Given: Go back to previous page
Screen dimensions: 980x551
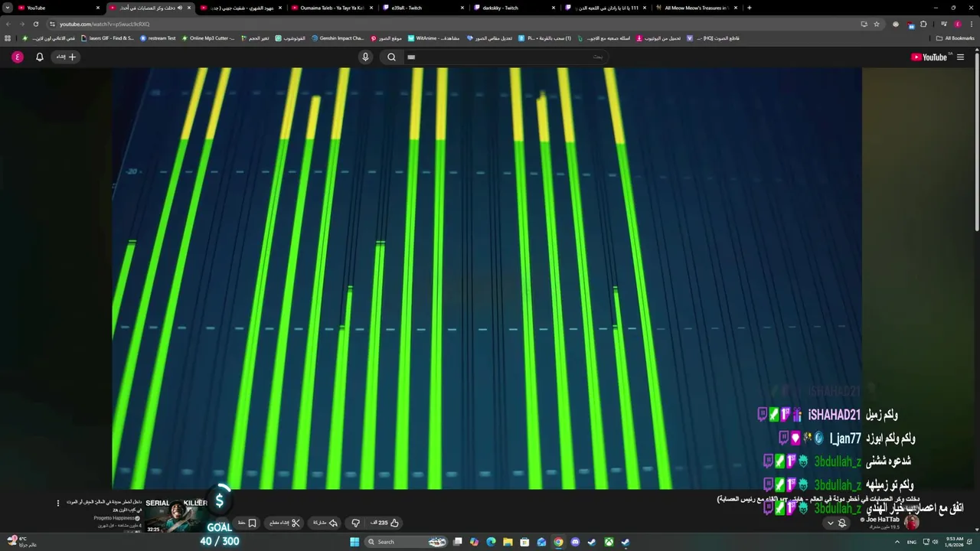Looking at the screenshot, I should (8, 24).
